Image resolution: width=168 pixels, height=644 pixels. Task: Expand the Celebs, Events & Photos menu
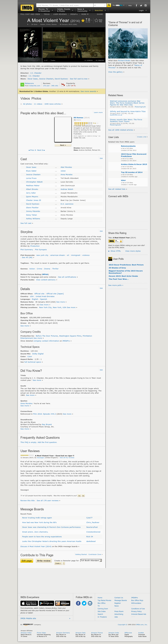65,10
